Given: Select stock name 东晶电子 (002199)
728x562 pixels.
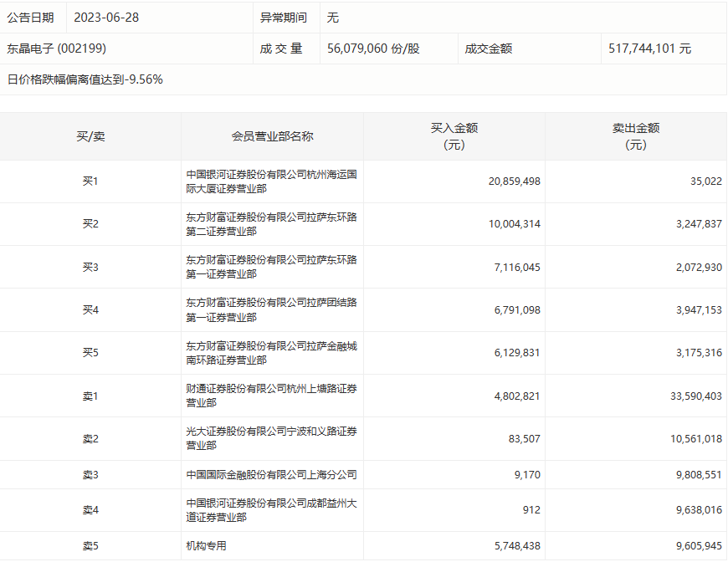Looking at the screenshot, I should tap(56, 49).
